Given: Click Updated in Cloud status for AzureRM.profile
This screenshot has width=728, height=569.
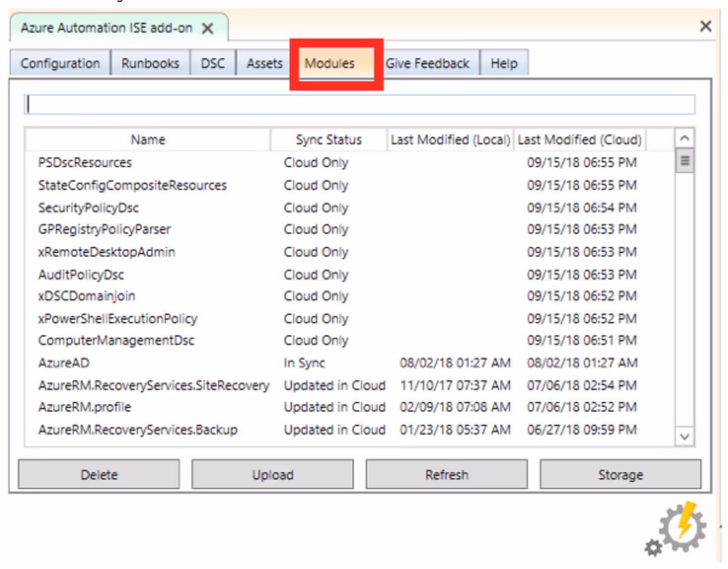Looking at the screenshot, I should click(x=334, y=407).
